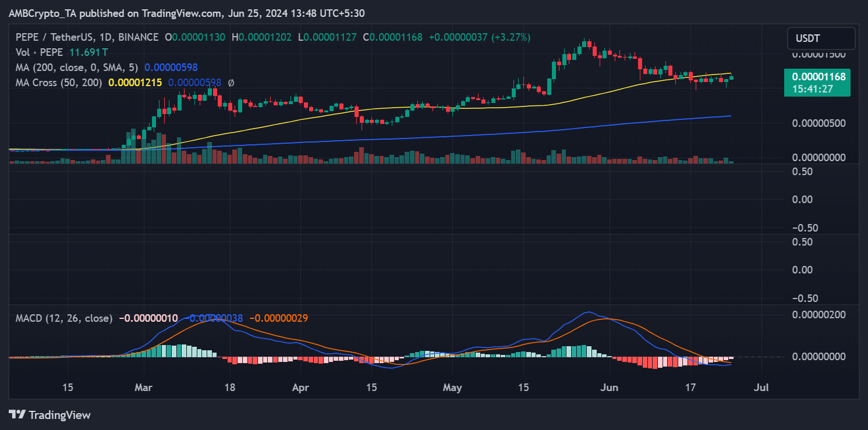868x430 pixels.
Task: Click the orange signal value −0.00000029
Action: (278, 318)
